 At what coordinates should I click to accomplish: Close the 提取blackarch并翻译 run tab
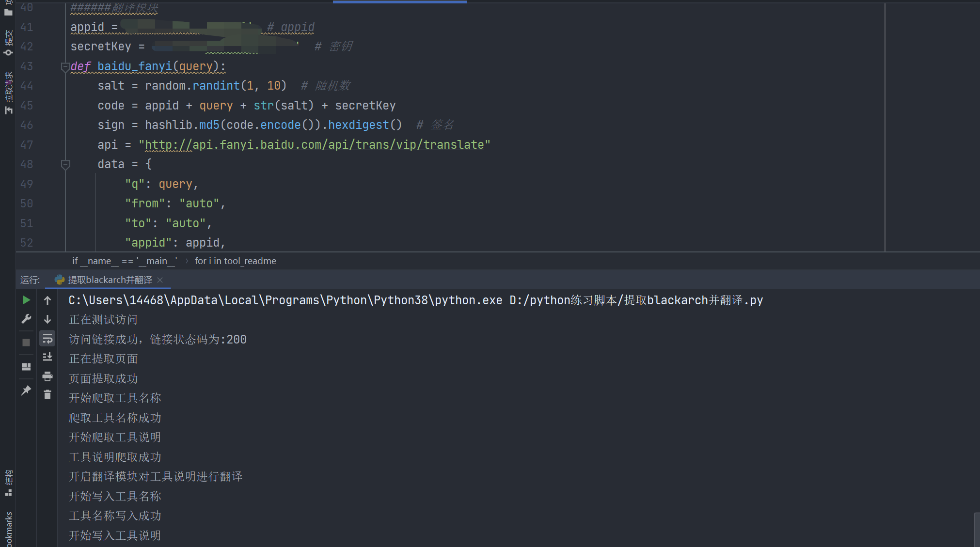click(x=160, y=280)
